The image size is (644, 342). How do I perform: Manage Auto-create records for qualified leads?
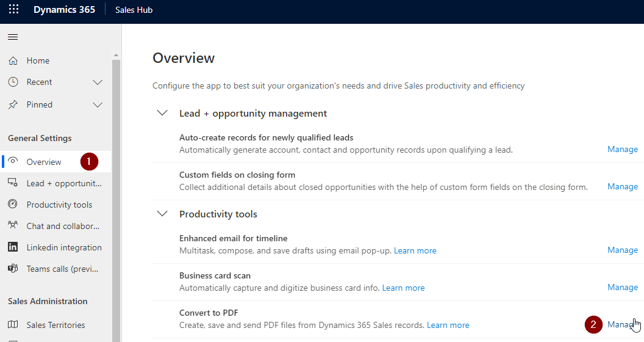tap(623, 149)
